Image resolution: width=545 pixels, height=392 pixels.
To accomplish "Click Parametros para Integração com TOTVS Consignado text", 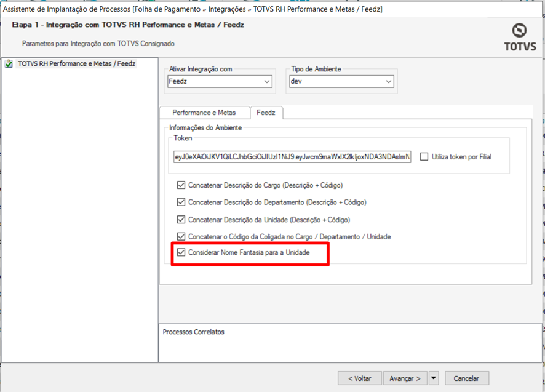I will click(x=98, y=44).
